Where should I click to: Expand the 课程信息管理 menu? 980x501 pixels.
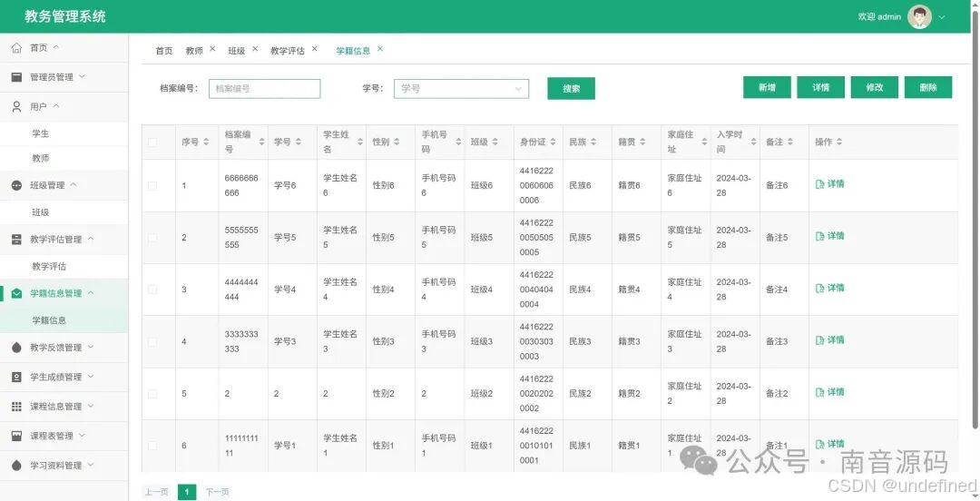click(x=91, y=406)
